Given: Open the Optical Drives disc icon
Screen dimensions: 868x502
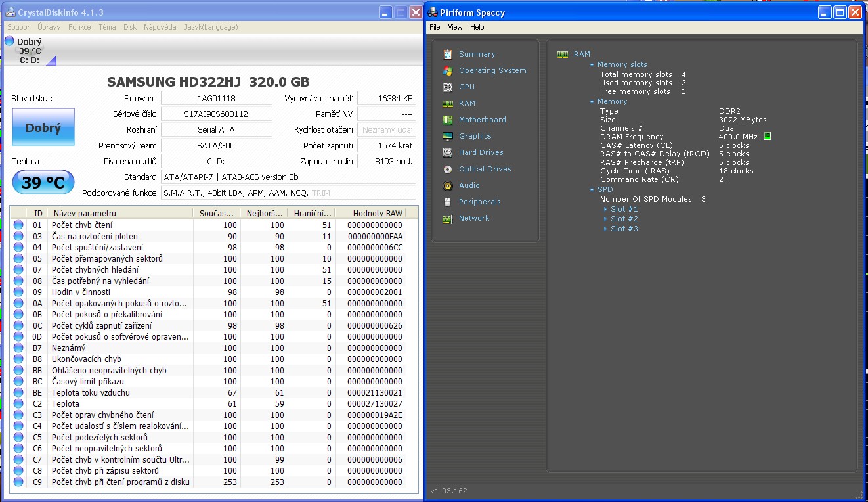Looking at the screenshot, I should [448, 169].
